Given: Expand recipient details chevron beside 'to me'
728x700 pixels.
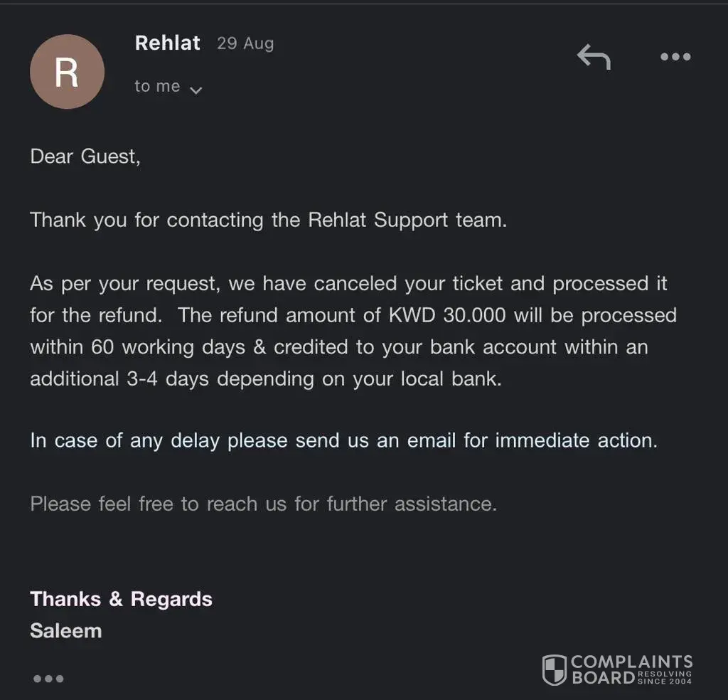Looking at the screenshot, I should tap(197, 90).
